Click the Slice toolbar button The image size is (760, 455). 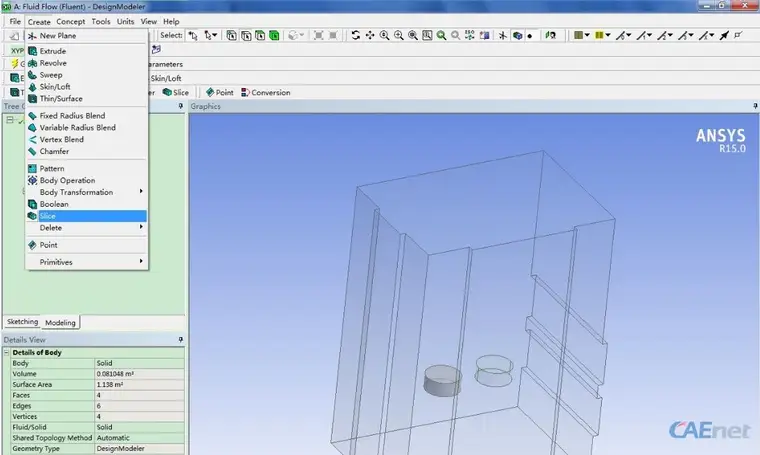coord(176,92)
